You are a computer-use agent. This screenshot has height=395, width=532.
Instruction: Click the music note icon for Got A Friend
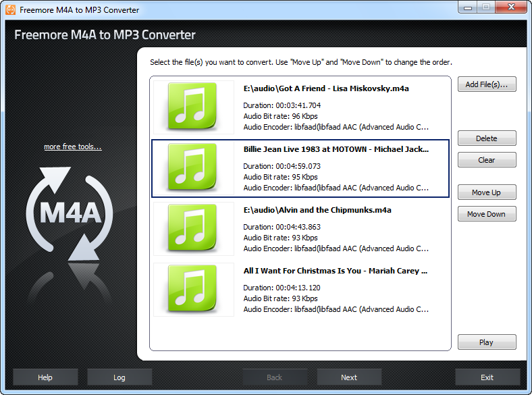(x=193, y=107)
